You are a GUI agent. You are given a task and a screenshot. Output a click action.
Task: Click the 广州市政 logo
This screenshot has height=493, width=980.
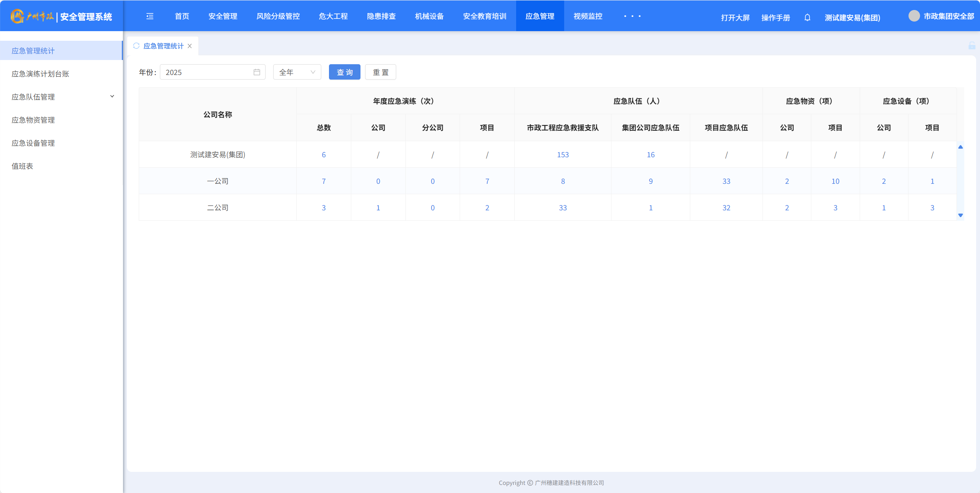pos(32,16)
